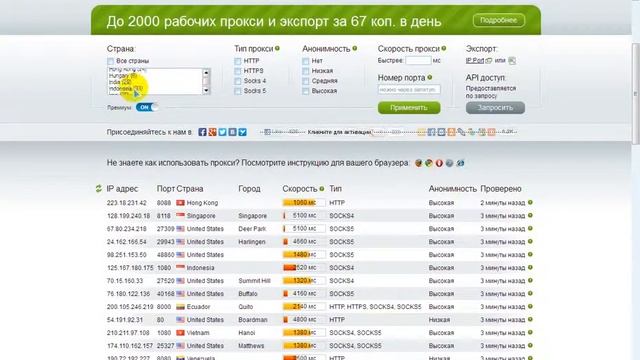
Task: Tick the HTTPS proxy type checkbox
Action: [x=238, y=71]
